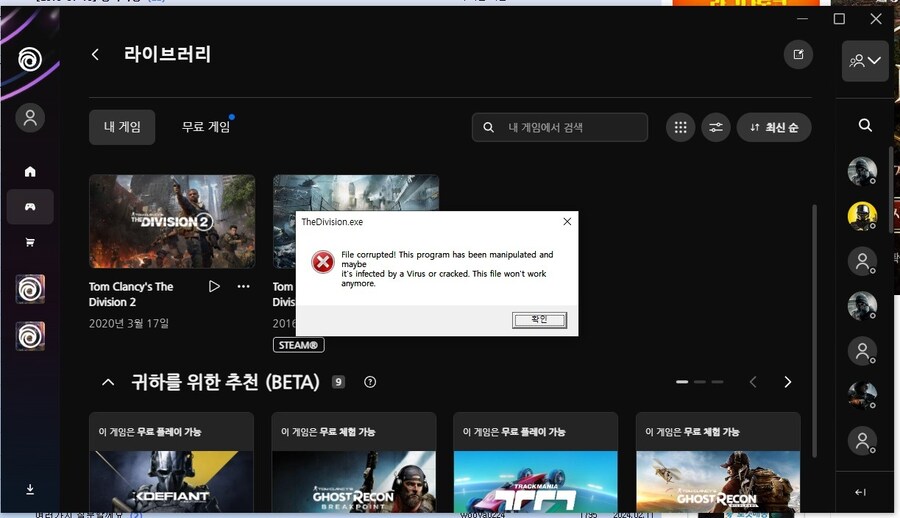Open the Ghost Recon Wildlands card

718,462
